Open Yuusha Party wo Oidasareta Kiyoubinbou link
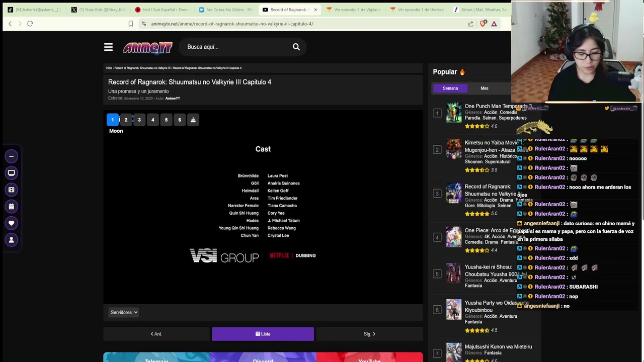644x362 pixels. pyautogui.click(x=496, y=306)
